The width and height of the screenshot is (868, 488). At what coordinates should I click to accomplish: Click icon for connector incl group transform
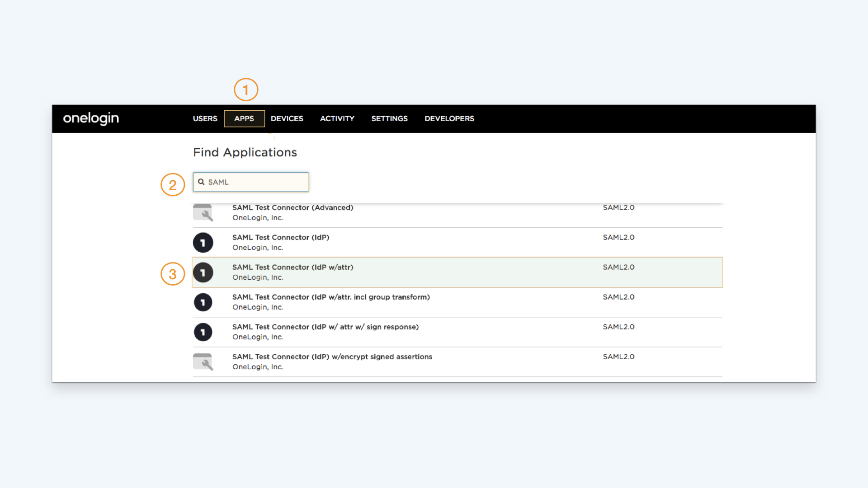[203, 302]
